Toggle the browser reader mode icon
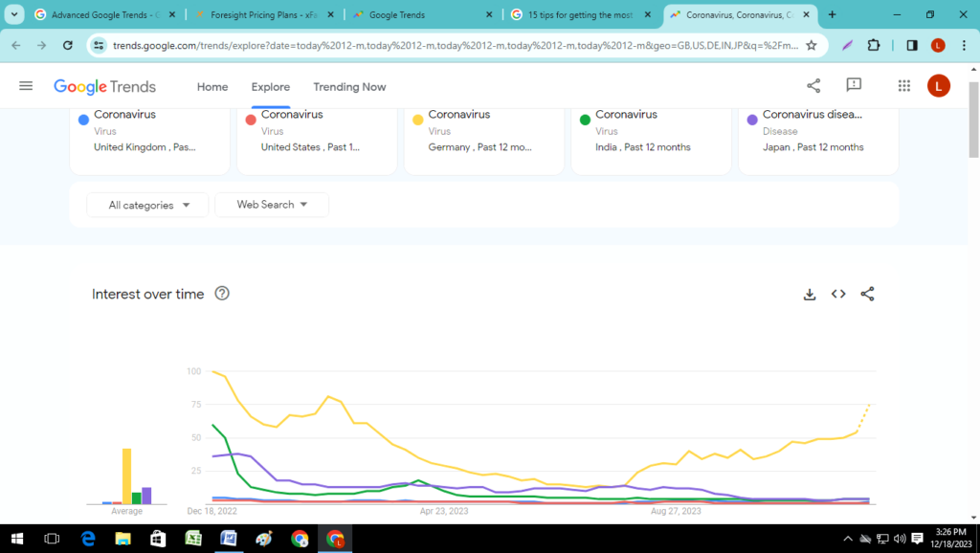The image size is (980, 553). pyautogui.click(x=911, y=45)
